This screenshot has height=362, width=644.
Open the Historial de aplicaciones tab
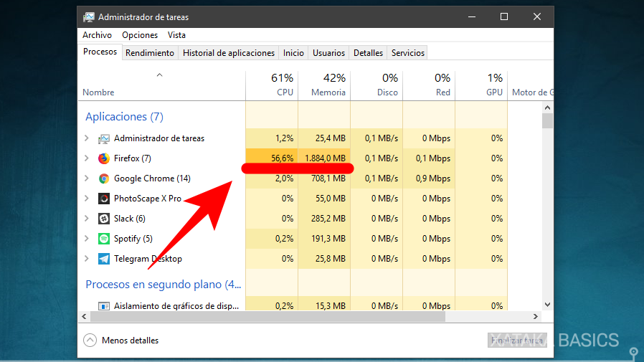229,53
